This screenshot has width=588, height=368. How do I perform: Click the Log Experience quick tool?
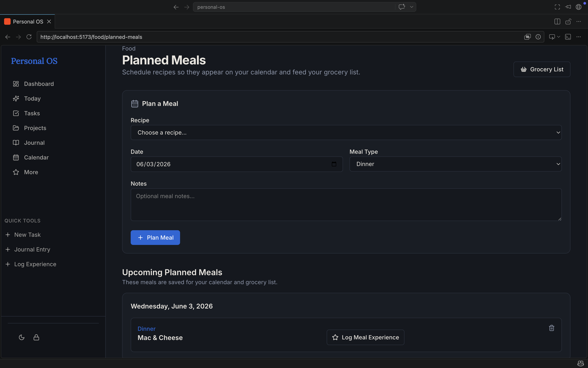[x=31, y=264]
